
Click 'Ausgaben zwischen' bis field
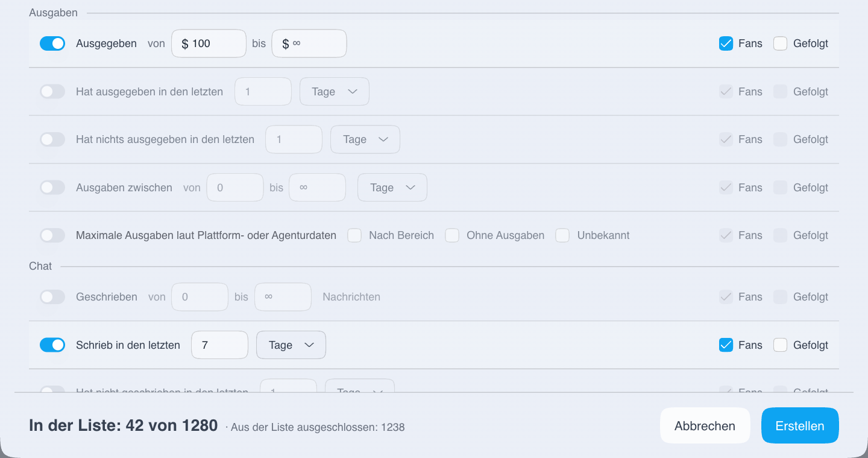(x=318, y=188)
